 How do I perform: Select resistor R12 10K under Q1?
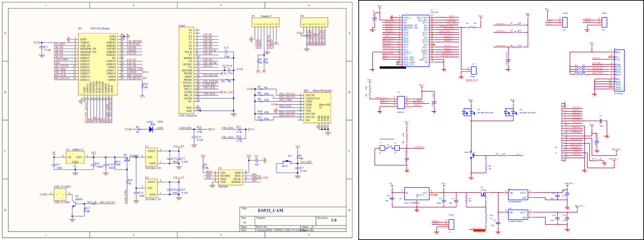[x=84, y=210]
